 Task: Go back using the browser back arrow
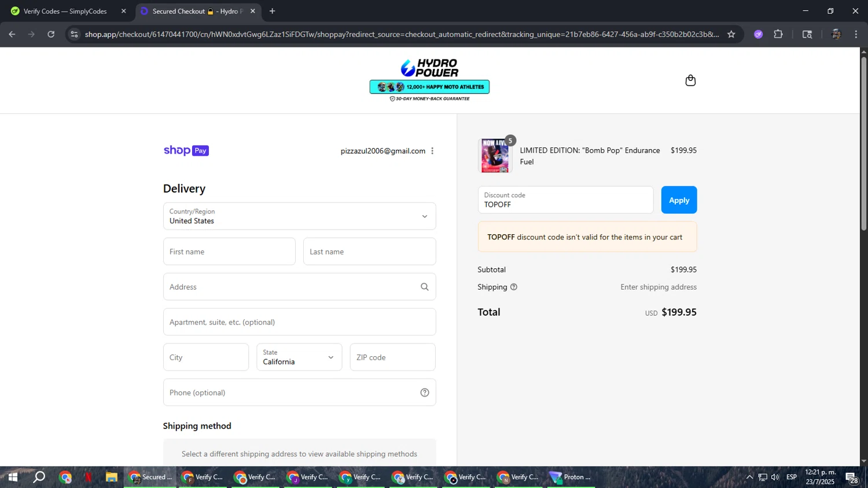pos(12,34)
